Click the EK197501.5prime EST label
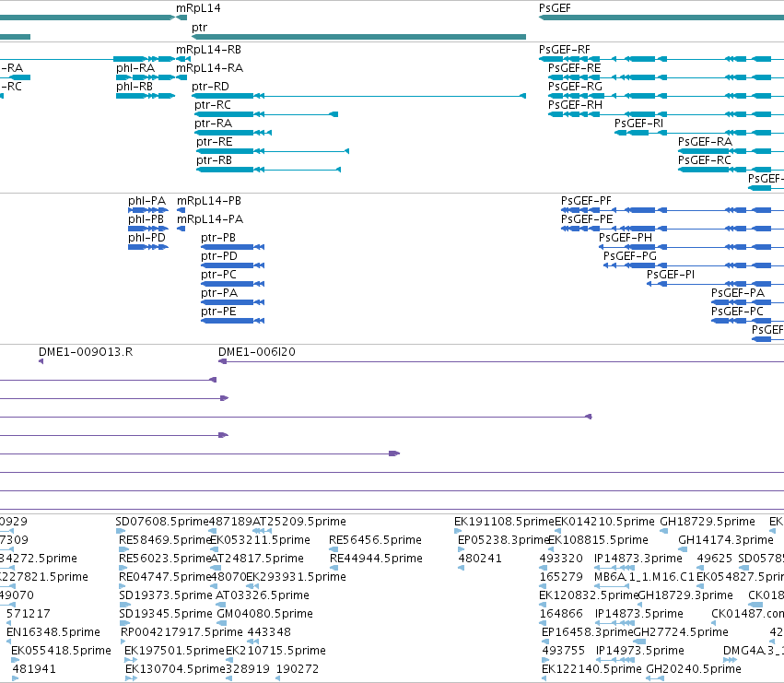 174,651
